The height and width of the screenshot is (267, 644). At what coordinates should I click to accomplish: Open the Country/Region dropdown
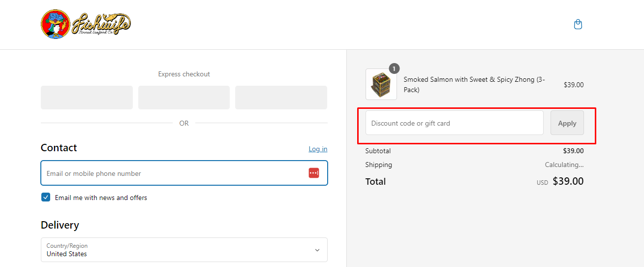pos(184,250)
